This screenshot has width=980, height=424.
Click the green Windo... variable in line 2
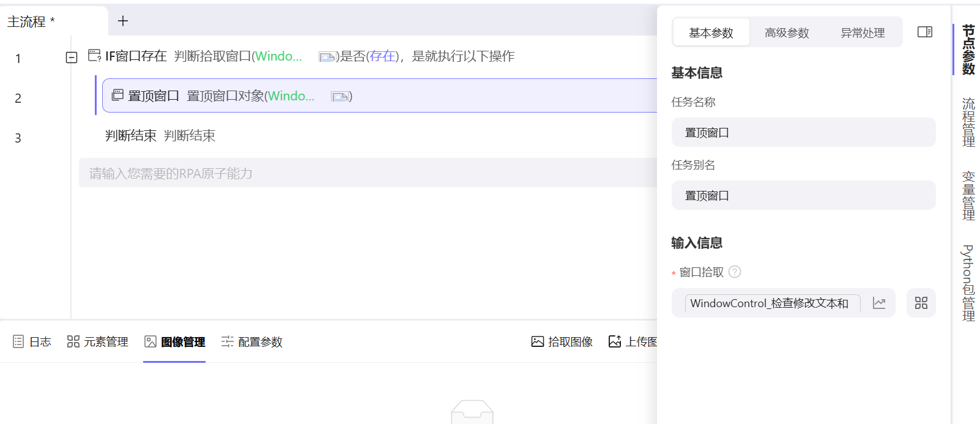291,96
